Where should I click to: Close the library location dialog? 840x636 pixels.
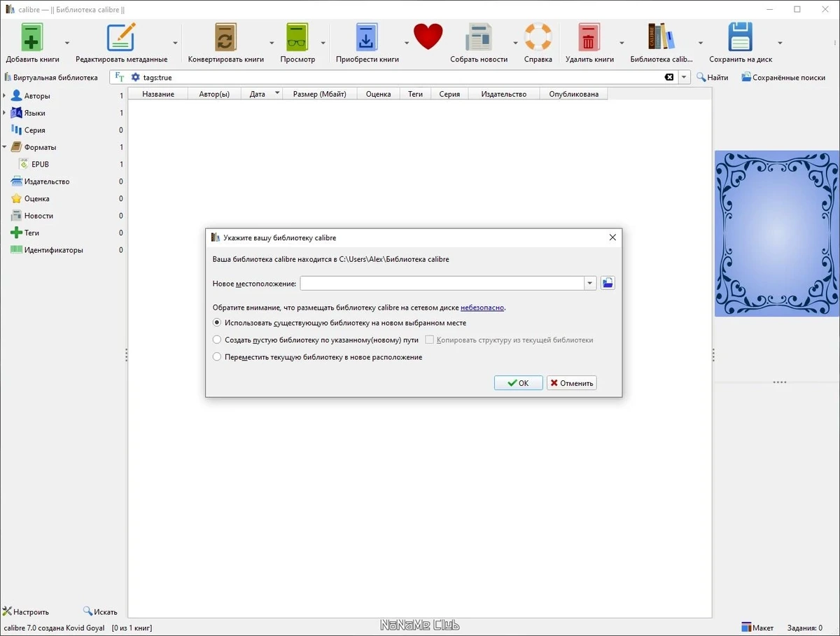pos(612,237)
